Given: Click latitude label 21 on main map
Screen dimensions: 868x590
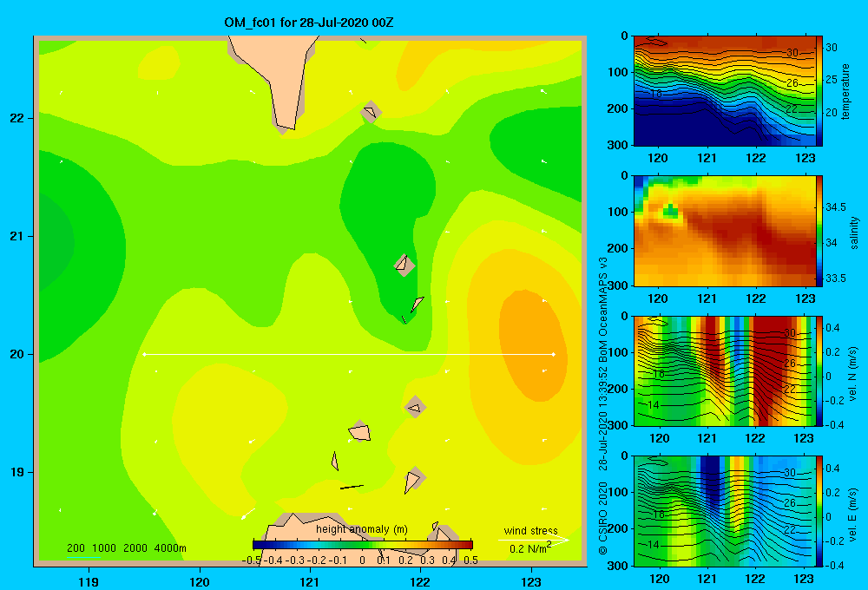Looking at the screenshot, I should coord(16,236).
